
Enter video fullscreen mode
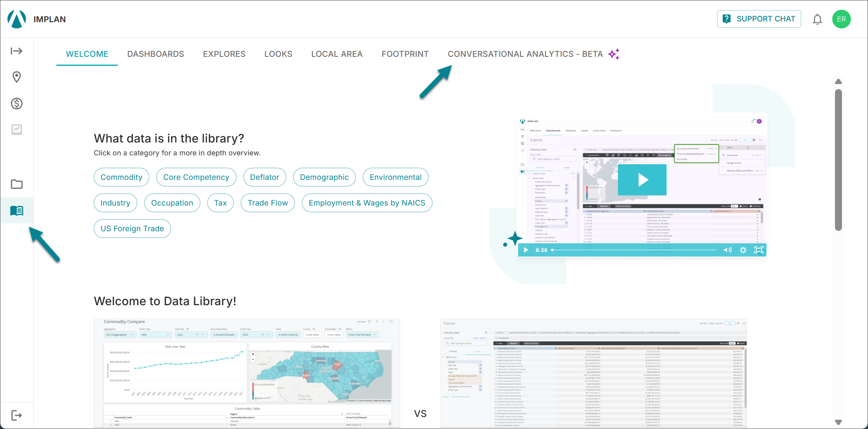(759, 250)
